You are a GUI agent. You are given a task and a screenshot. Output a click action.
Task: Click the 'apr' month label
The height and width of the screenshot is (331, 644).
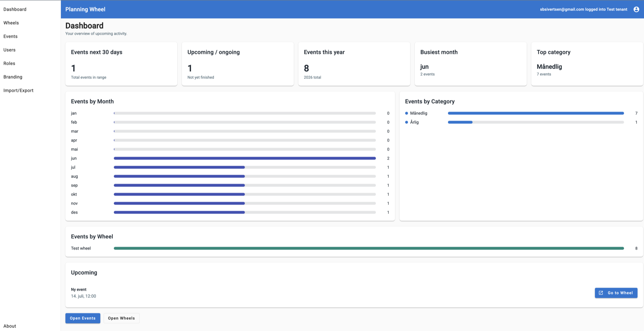74,140
